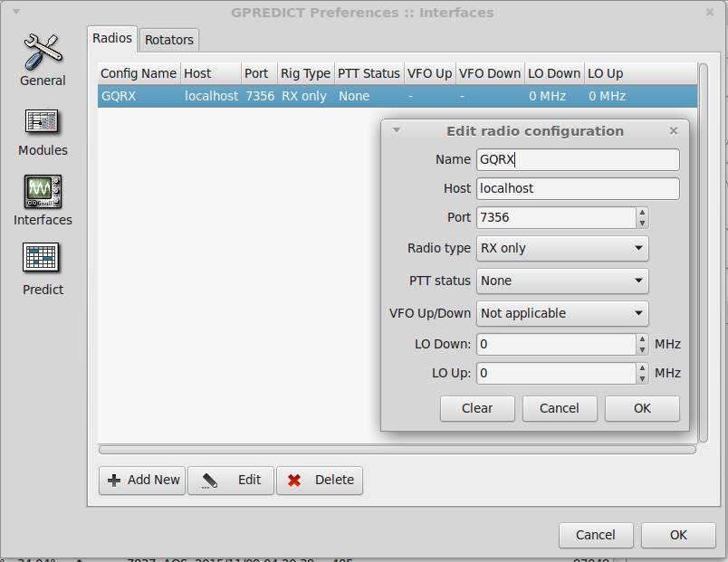Click the 7356 port cell in the list
The height and width of the screenshot is (562, 728).
tap(260, 96)
